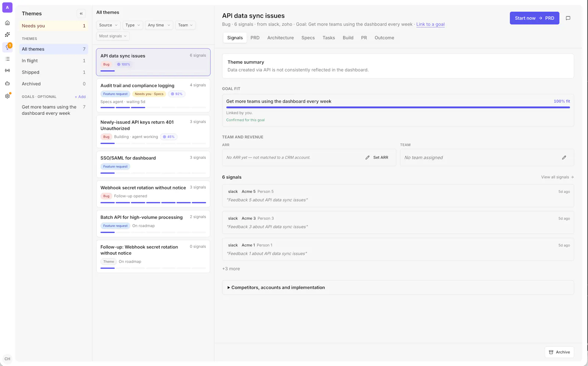Switch to the Architecture tab
The width and height of the screenshot is (588, 366).
280,38
